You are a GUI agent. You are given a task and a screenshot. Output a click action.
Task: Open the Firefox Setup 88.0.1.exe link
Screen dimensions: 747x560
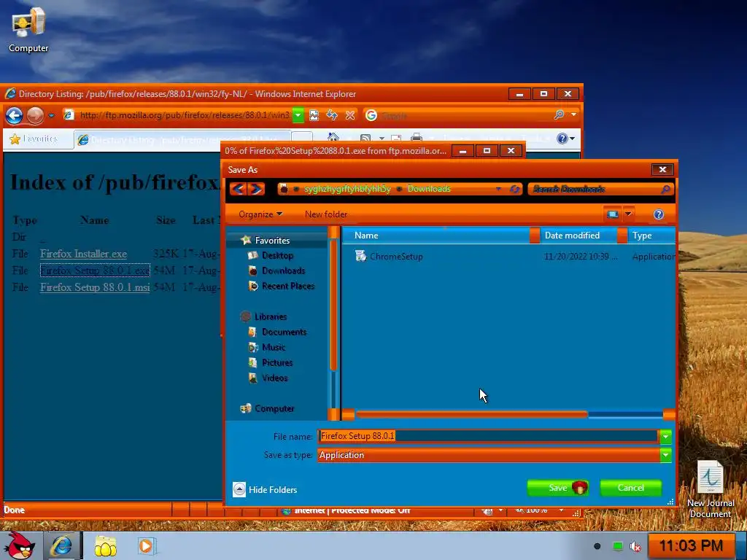tap(95, 271)
